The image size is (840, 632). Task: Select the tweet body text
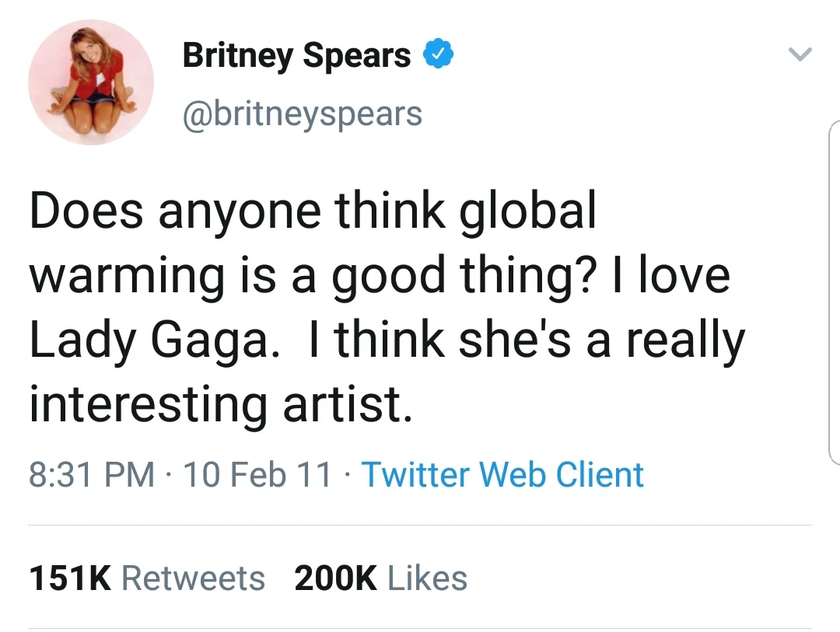coord(381,303)
